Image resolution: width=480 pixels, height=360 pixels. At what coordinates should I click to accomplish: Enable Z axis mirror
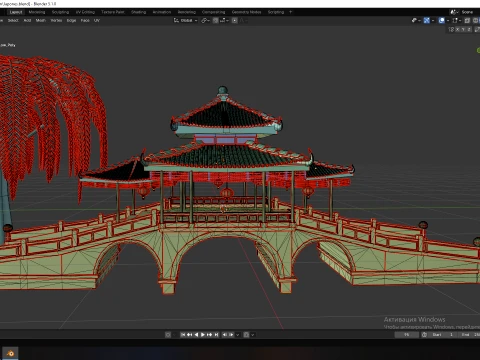coord(469,29)
